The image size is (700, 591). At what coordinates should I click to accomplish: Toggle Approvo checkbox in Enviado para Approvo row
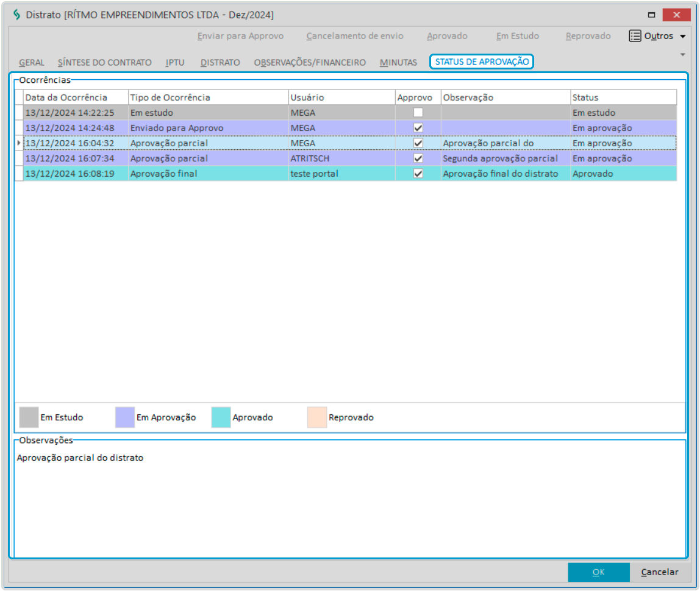[418, 128]
